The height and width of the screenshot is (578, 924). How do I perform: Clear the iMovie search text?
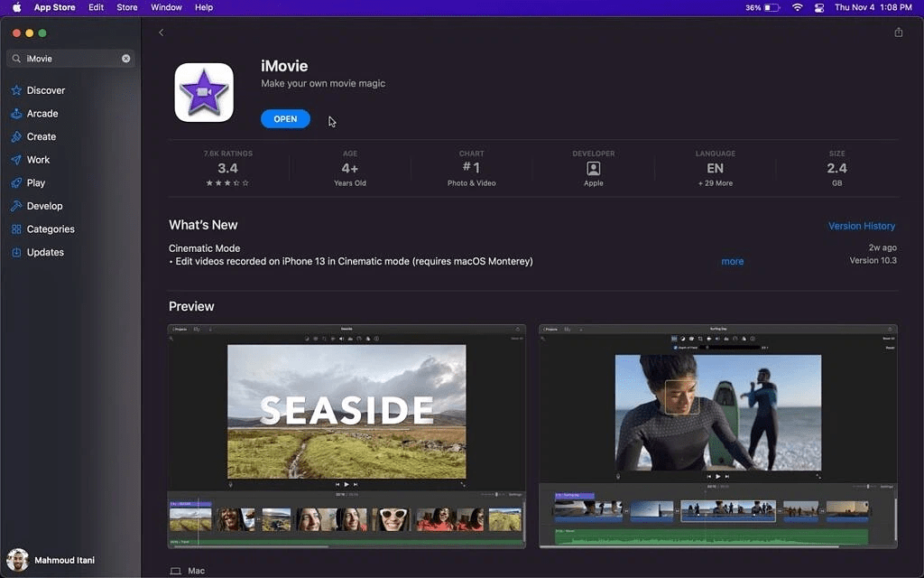point(125,57)
